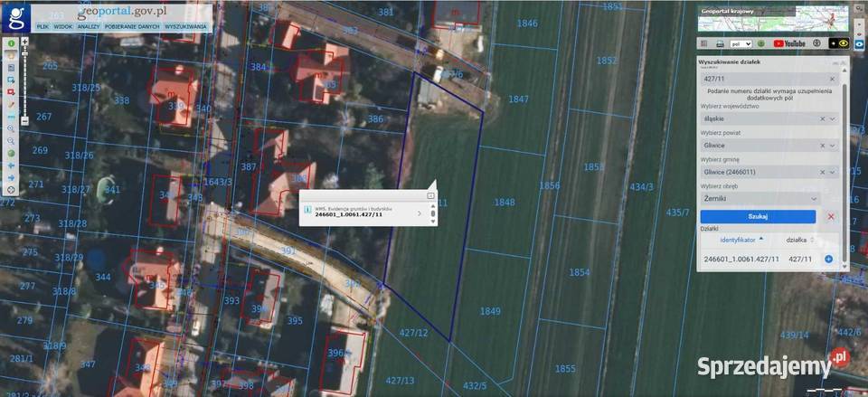The height and width of the screenshot is (397, 868).
Task: Clear the Gliwice (2466011) gmina selection
Action: click(x=822, y=172)
